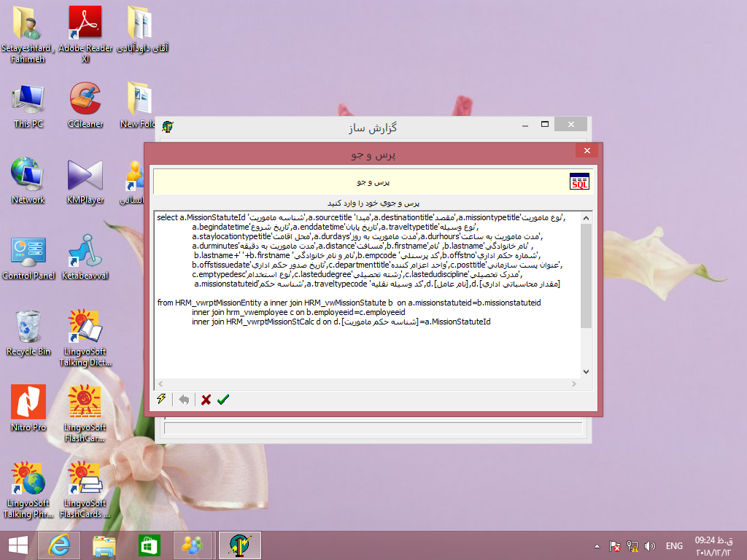Viewport: 747px width, 560px height.
Task: Click the empty status field in گزارش ساز window
Action: pos(373,427)
